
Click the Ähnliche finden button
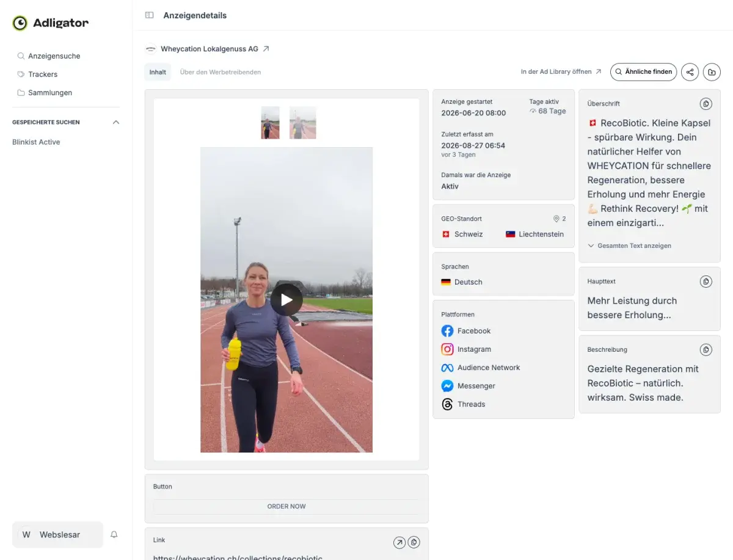(643, 71)
